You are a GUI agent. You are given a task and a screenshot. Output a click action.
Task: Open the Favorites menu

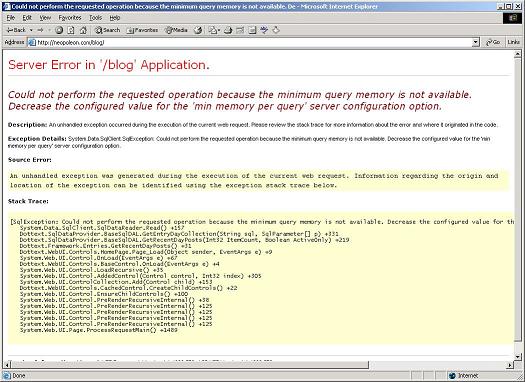click(x=70, y=18)
